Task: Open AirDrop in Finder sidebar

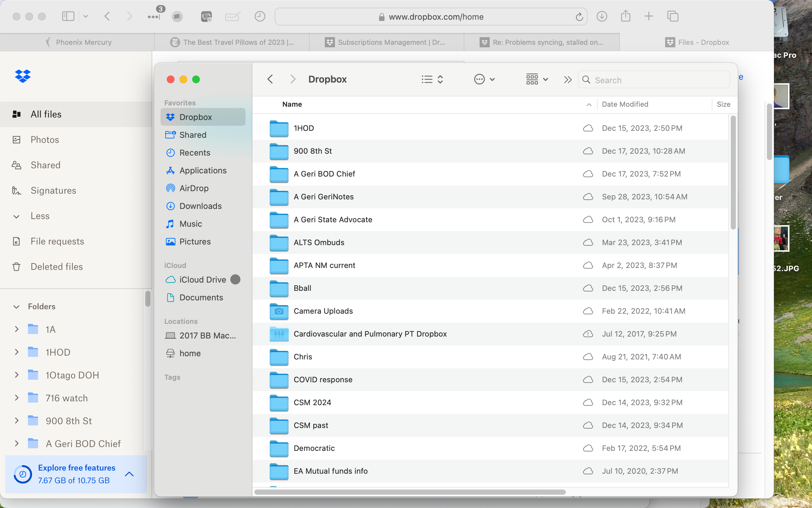Action: tap(203, 188)
